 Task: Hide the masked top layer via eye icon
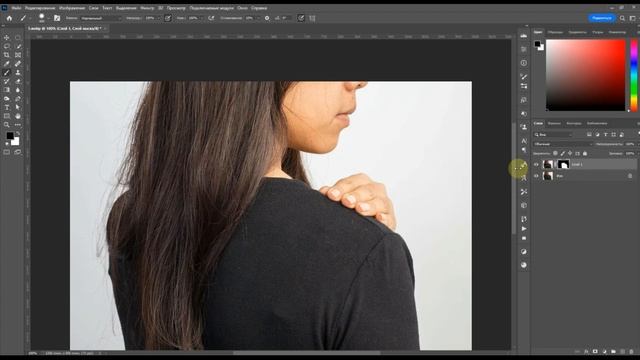pos(536,164)
